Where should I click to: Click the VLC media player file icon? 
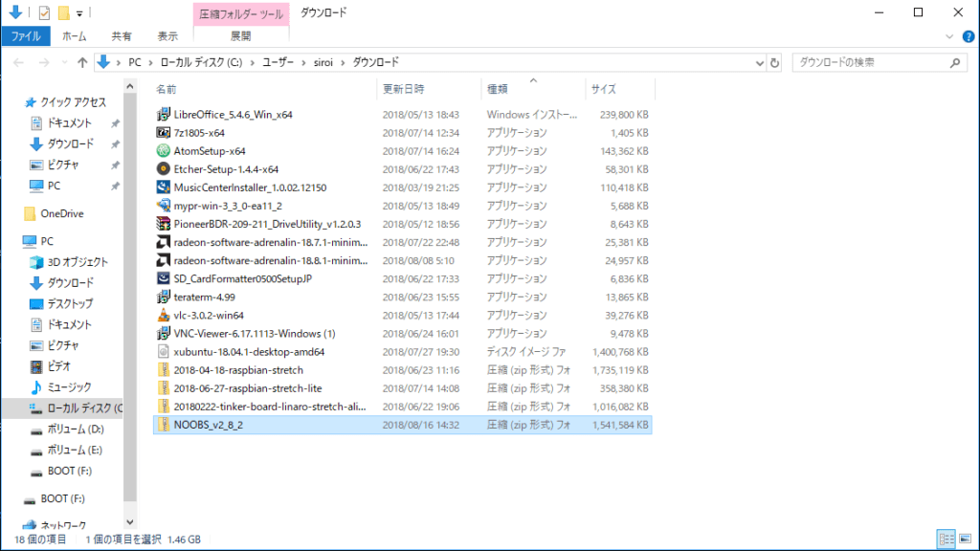pyautogui.click(x=163, y=315)
